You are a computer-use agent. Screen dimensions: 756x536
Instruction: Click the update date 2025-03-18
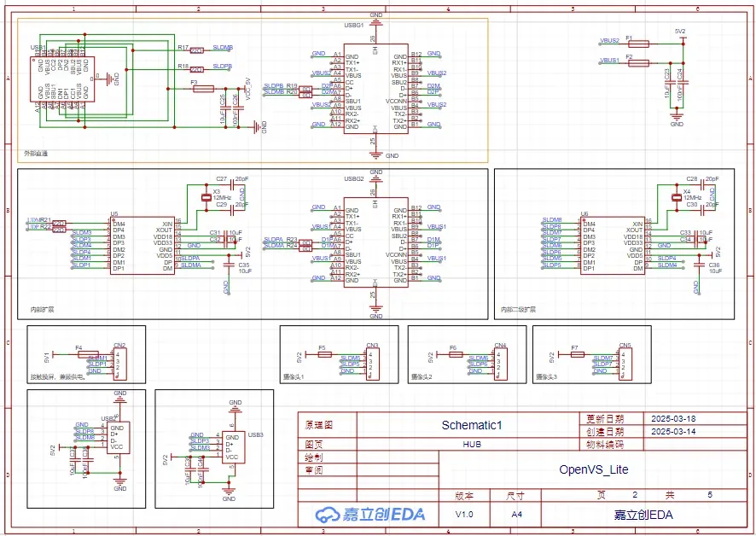point(673,419)
